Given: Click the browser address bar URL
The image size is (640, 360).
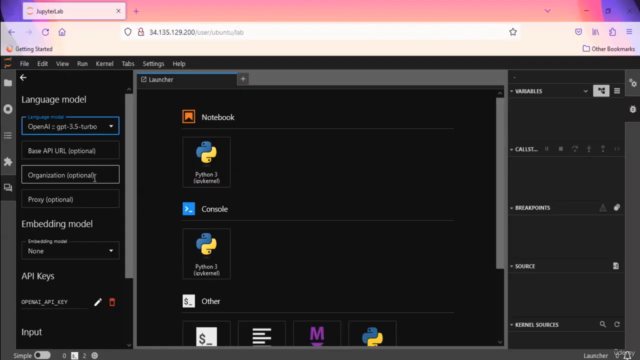Looking at the screenshot, I should coord(196,32).
